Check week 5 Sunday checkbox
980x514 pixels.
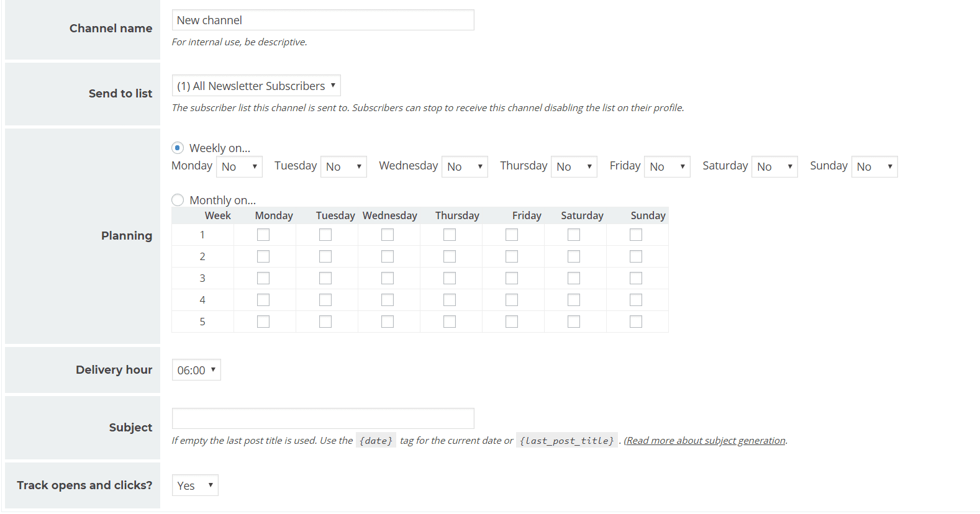pos(636,322)
